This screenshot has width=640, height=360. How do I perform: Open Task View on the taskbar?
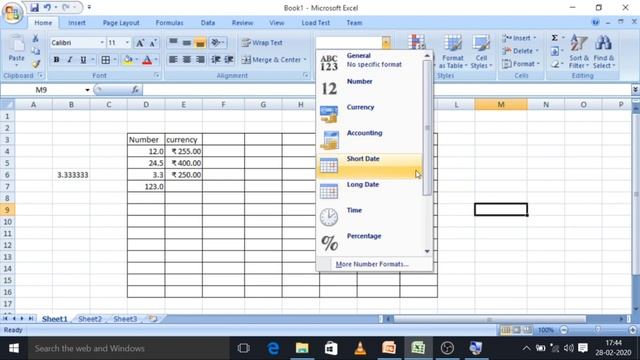coord(244,348)
